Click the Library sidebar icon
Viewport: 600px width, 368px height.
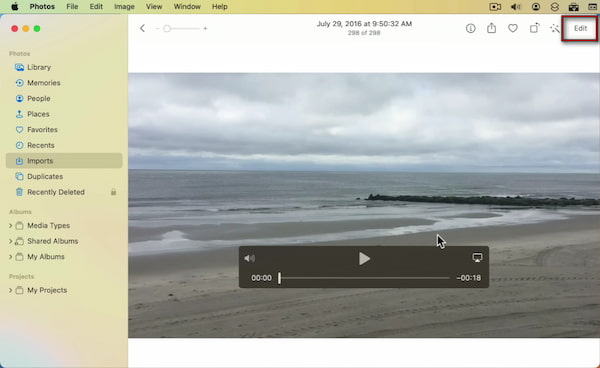click(19, 67)
